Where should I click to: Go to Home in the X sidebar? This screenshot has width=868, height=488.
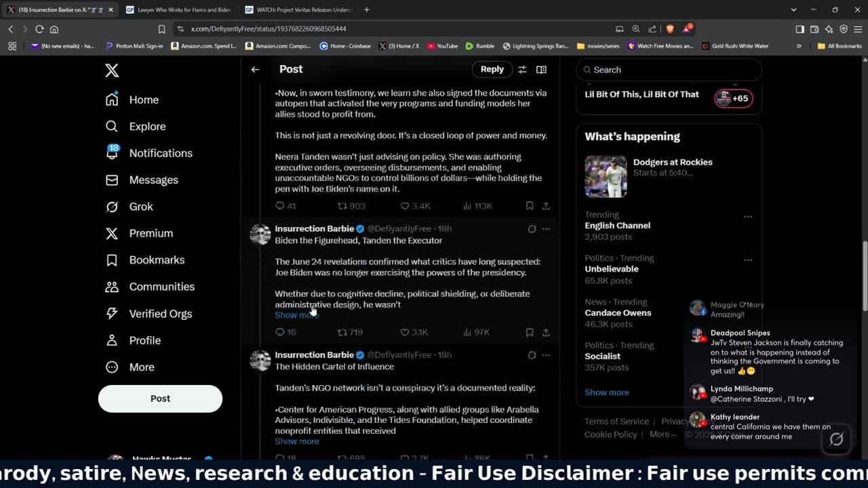pos(132,100)
